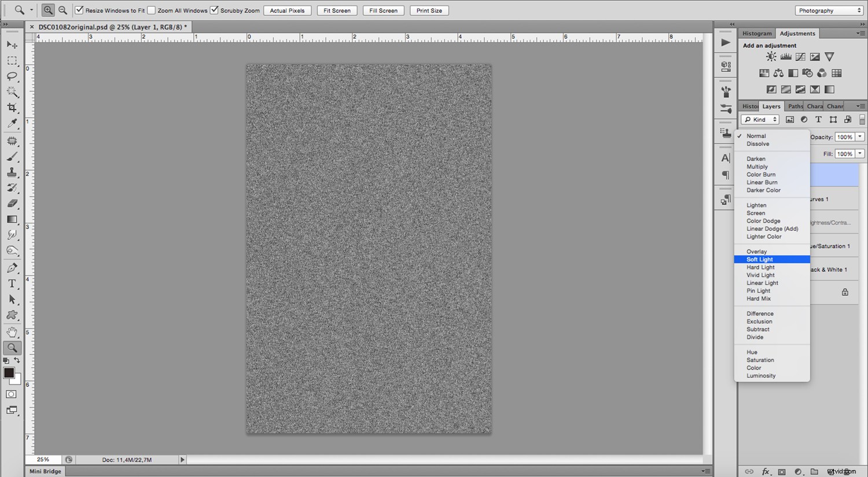Choose Overlay from the blend mode list
This screenshot has width=868, height=477.
click(756, 252)
